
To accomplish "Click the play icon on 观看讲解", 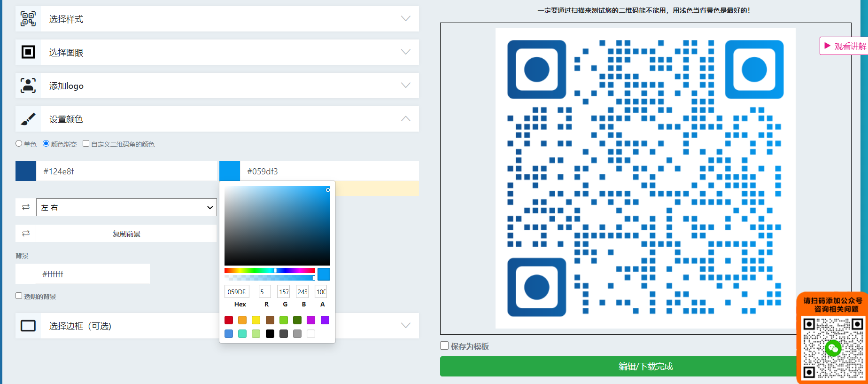I will pyautogui.click(x=828, y=46).
